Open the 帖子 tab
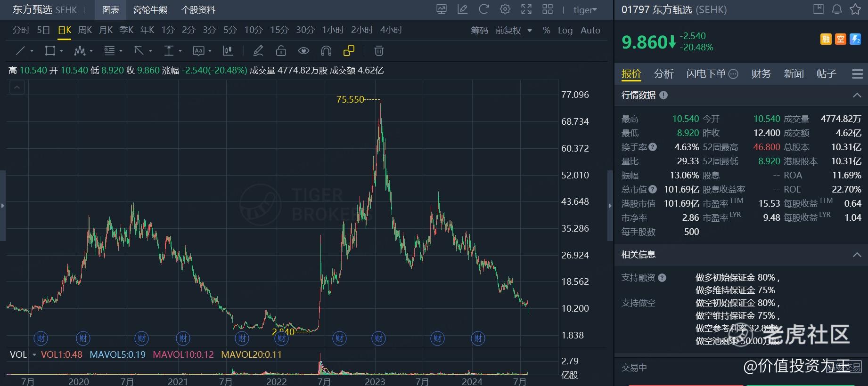 point(826,73)
